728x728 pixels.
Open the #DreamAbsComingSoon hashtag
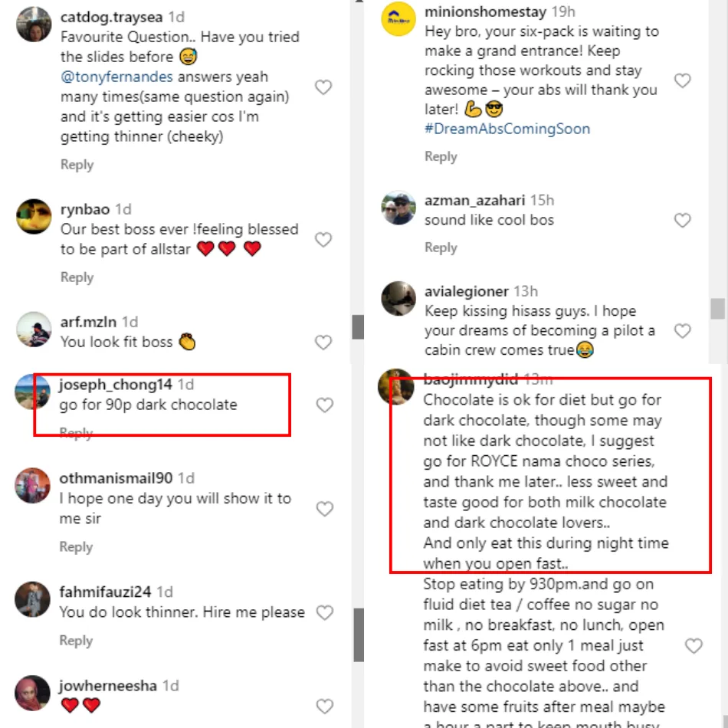(x=507, y=129)
